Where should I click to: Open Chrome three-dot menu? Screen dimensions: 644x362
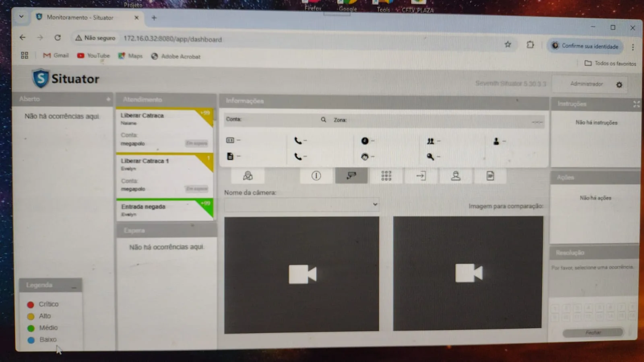633,47
